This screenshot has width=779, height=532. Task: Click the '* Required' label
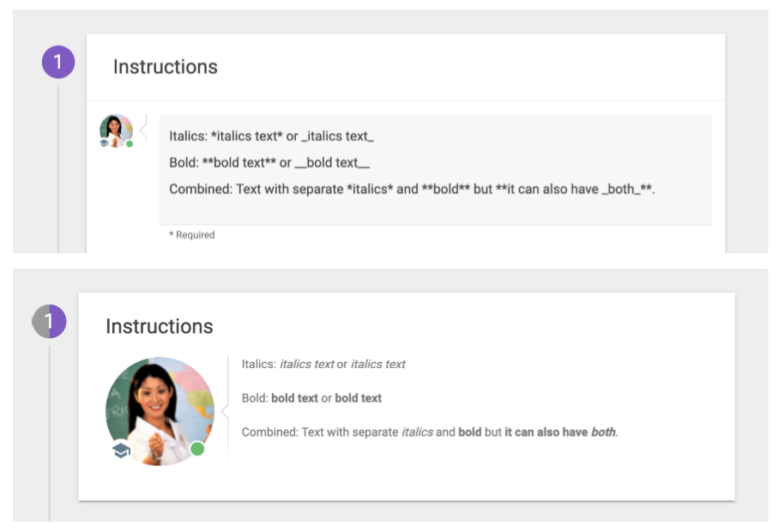click(192, 235)
